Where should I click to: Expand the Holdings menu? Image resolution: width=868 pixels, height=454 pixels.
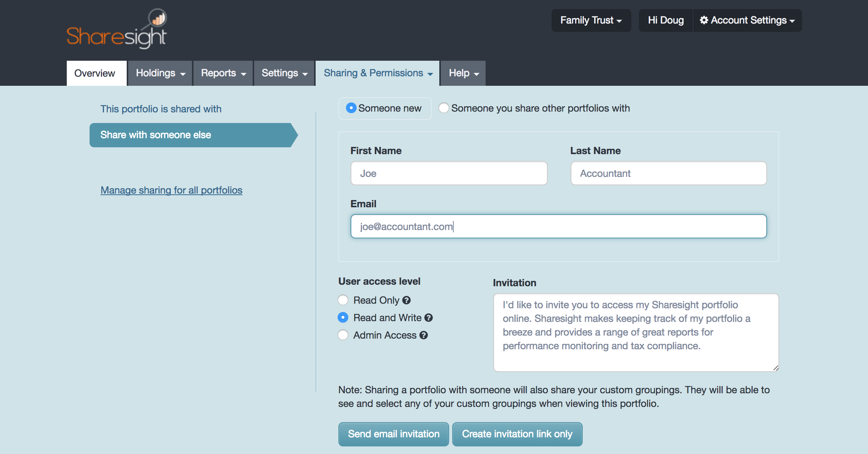click(x=159, y=73)
